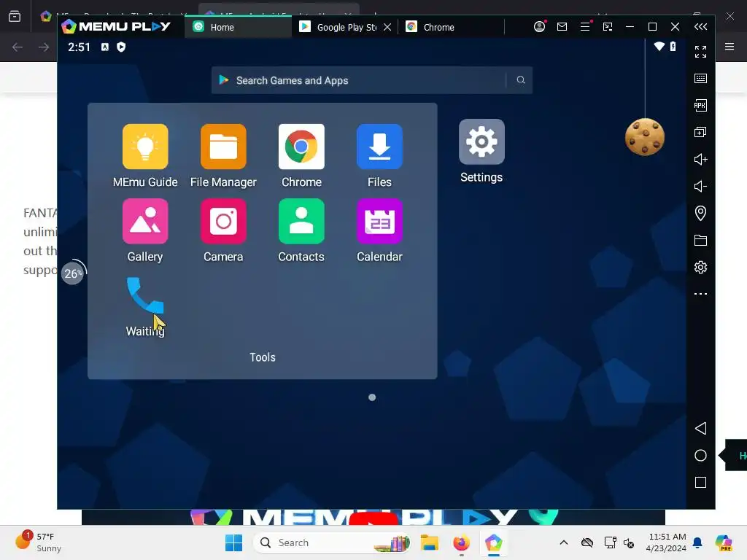Open taskbar clock 11:51 AM
Screen dimensions: 747x560
pos(666,542)
